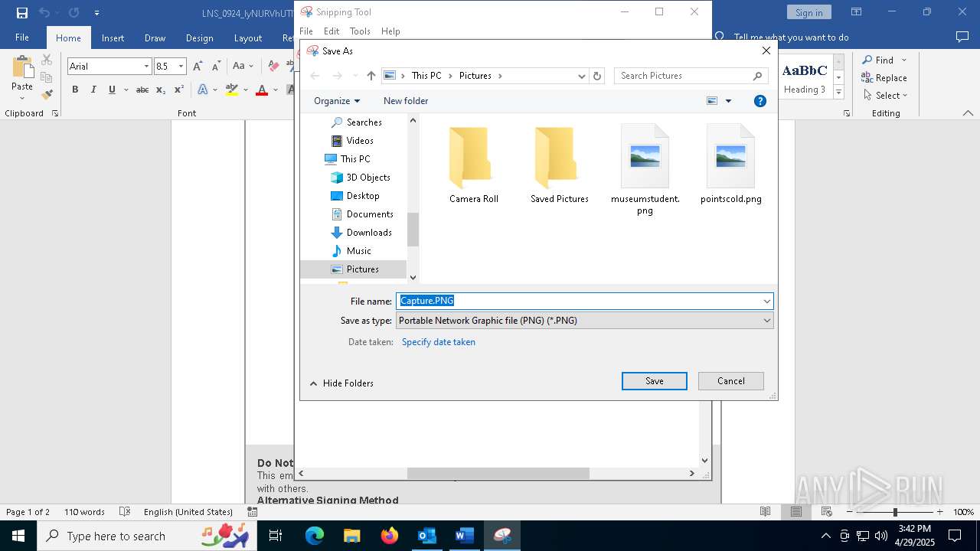
Task: Select Searches in navigation tree
Action: tap(364, 122)
